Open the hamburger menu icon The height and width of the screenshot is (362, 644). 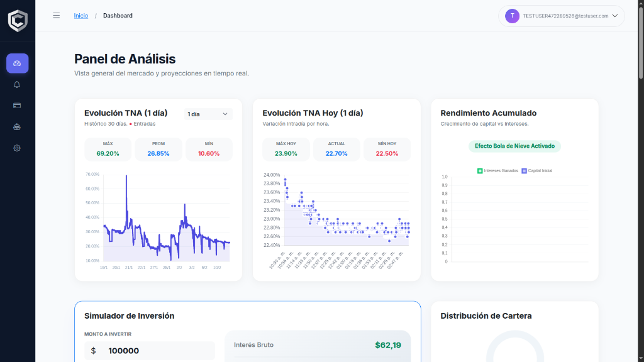click(56, 16)
